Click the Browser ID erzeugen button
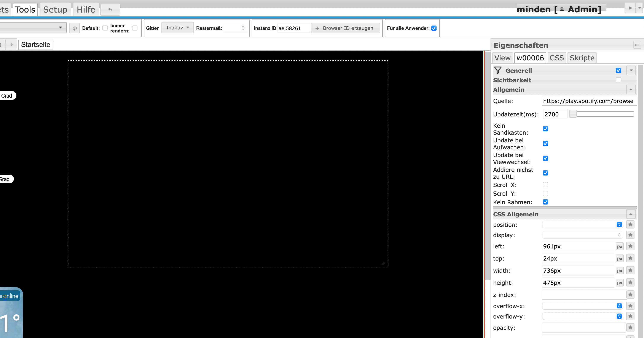This screenshot has height=338, width=644. point(345,28)
